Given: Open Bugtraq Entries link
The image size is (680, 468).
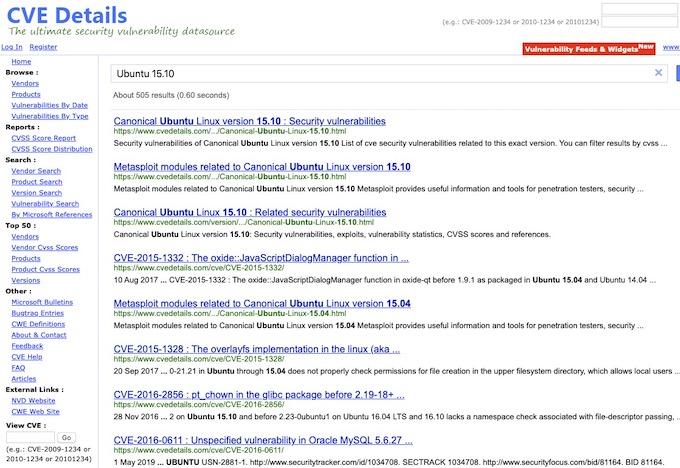Looking at the screenshot, I should [x=38, y=313].
